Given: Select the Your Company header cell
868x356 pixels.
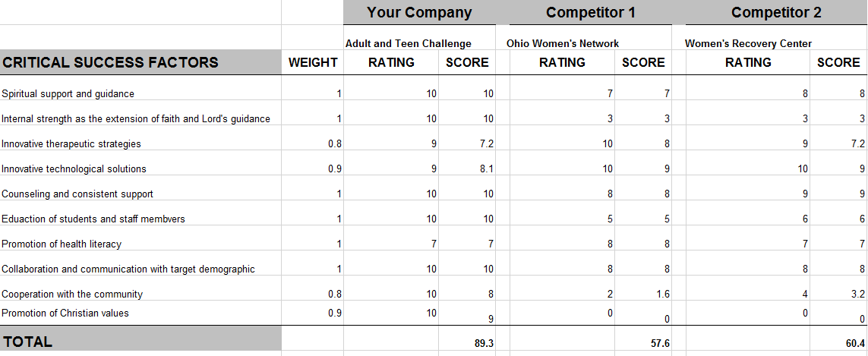Looking at the screenshot, I should tap(419, 12).
